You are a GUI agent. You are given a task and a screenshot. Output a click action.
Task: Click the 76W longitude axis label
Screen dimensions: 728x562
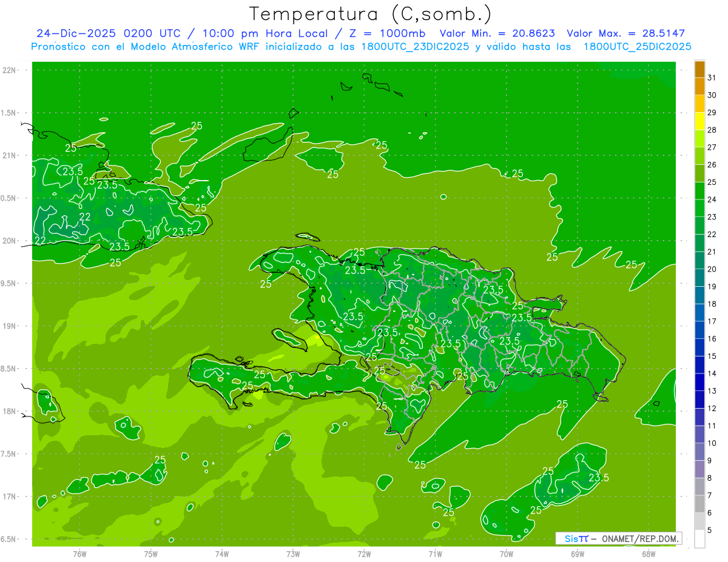(x=79, y=554)
